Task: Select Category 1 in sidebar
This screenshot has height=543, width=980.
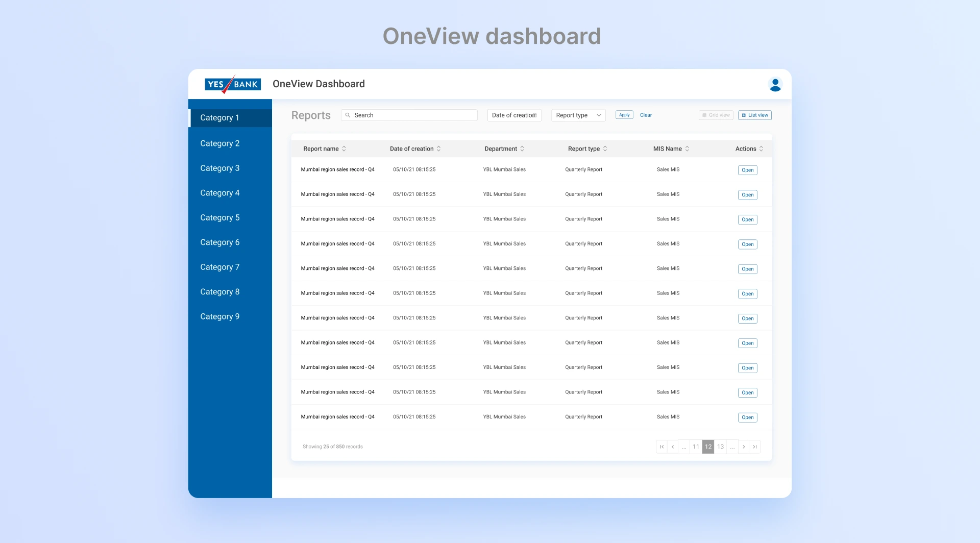Action: pos(230,118)
